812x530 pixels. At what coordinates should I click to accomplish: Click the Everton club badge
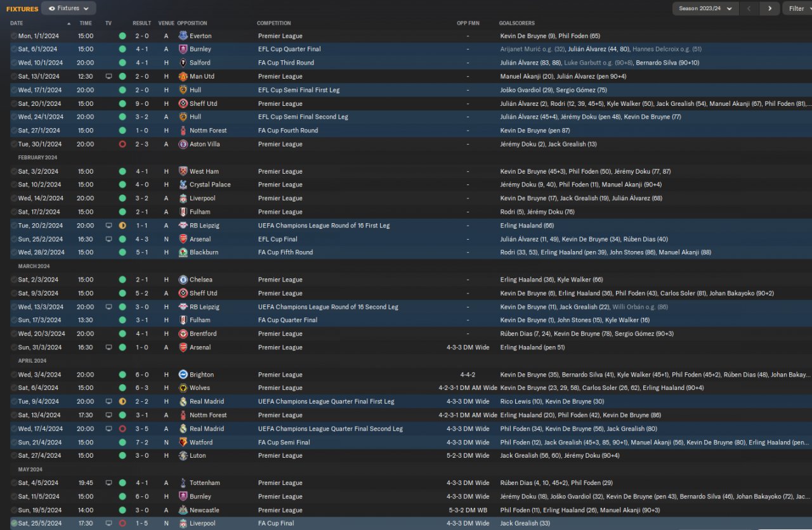(x=183, y=36)
